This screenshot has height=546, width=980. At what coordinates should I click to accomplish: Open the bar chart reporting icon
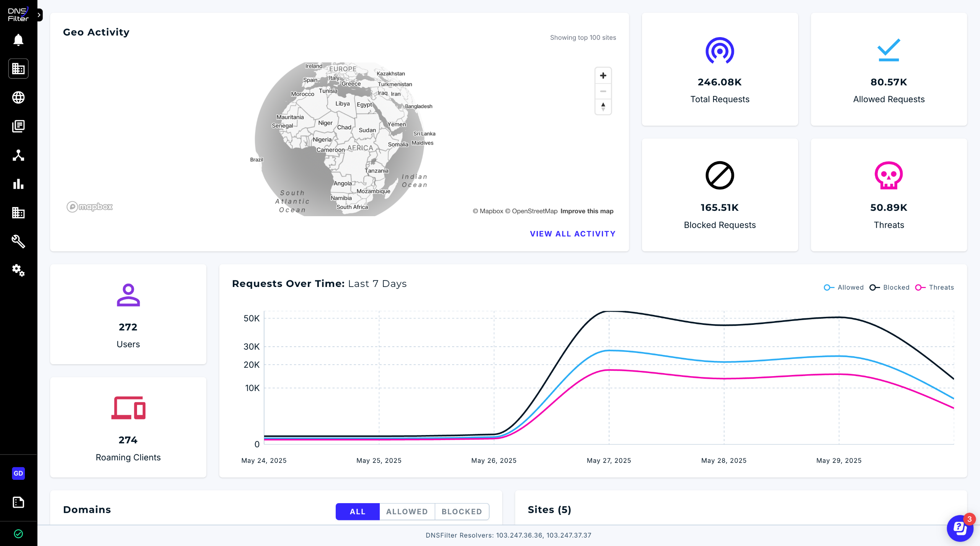(18, 184)
